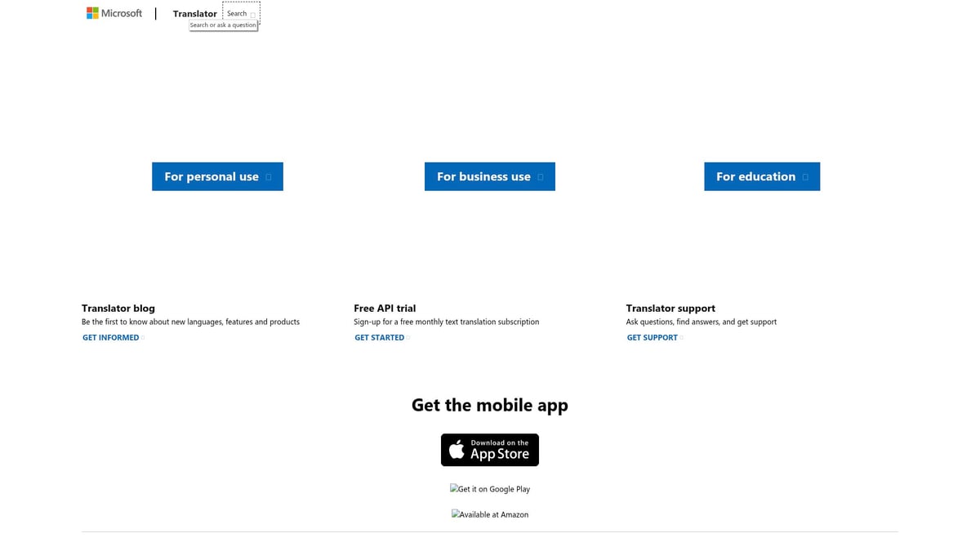980x551 pixels.
Task: Click the Translator support heading
Action: point(670,308)
